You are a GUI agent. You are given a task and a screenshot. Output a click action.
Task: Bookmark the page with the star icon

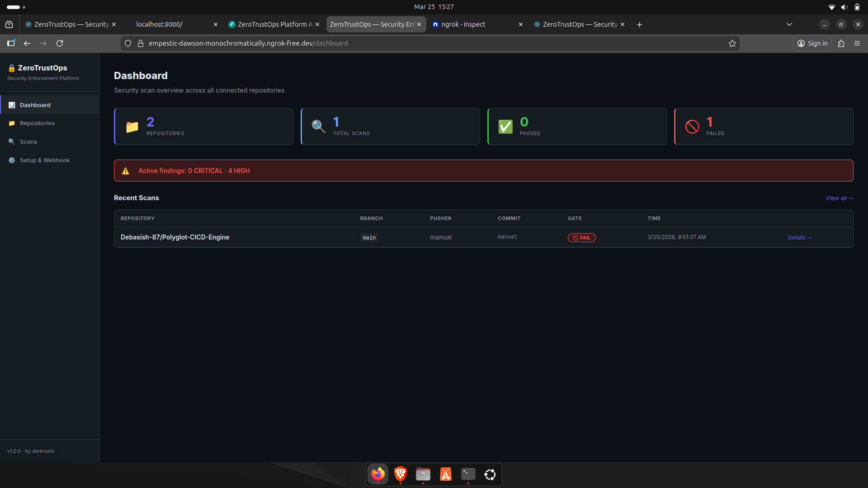[x=732, y=43]
